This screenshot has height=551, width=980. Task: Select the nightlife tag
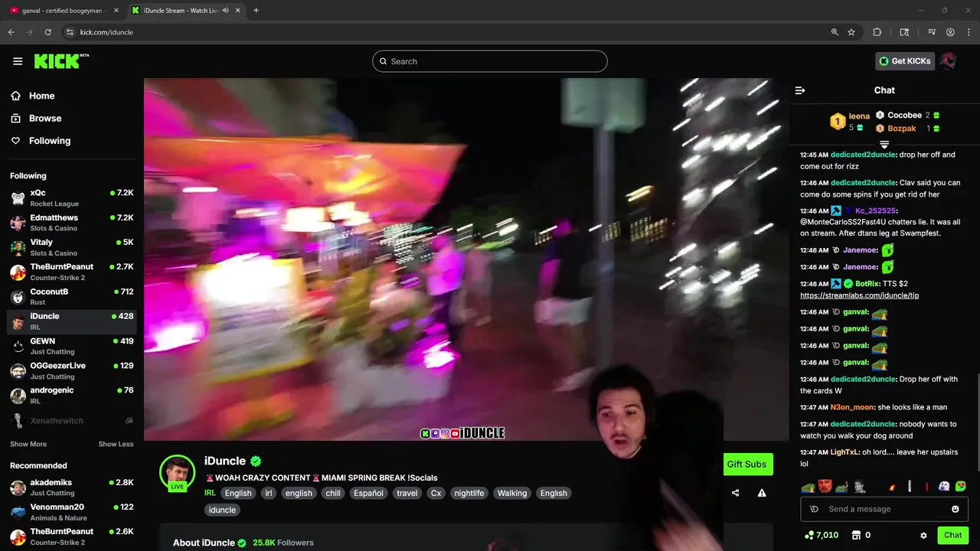click(469, 493)
